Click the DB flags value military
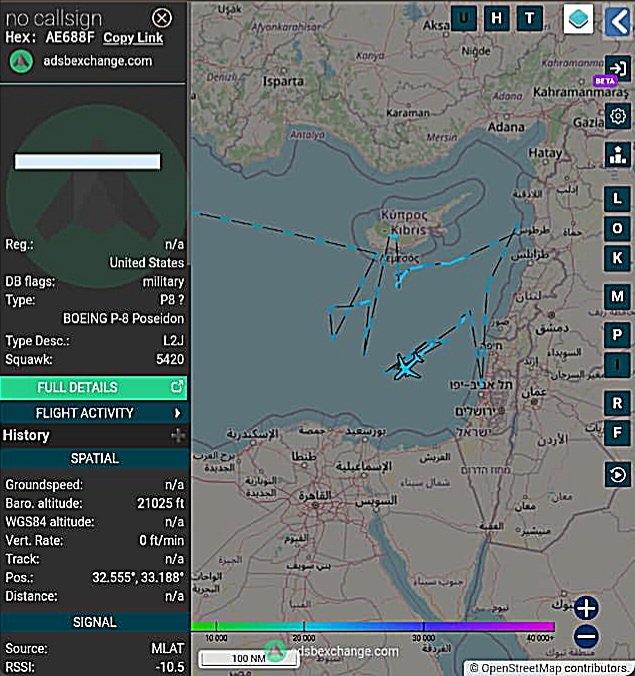This screenshot has height=676, width=635. coord(163,282)
